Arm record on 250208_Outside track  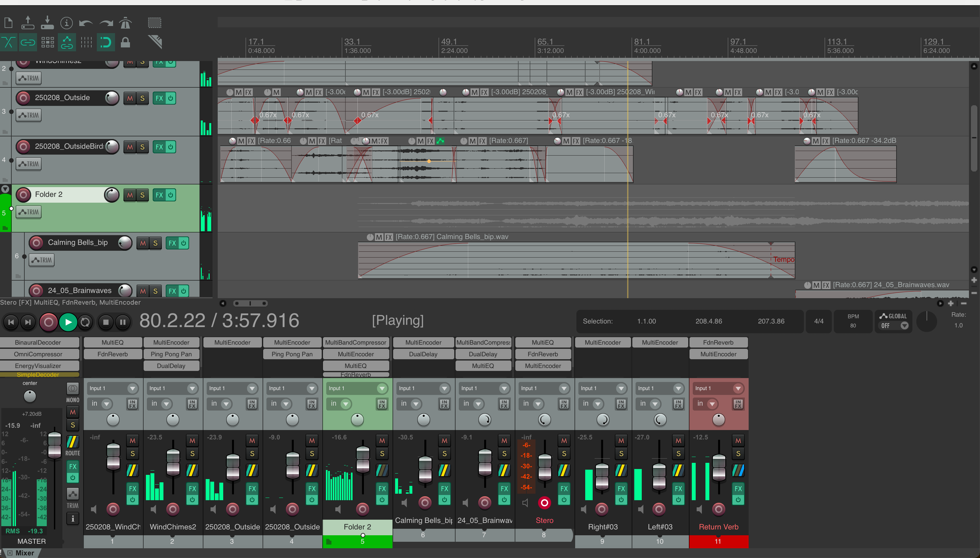(23, 98)
